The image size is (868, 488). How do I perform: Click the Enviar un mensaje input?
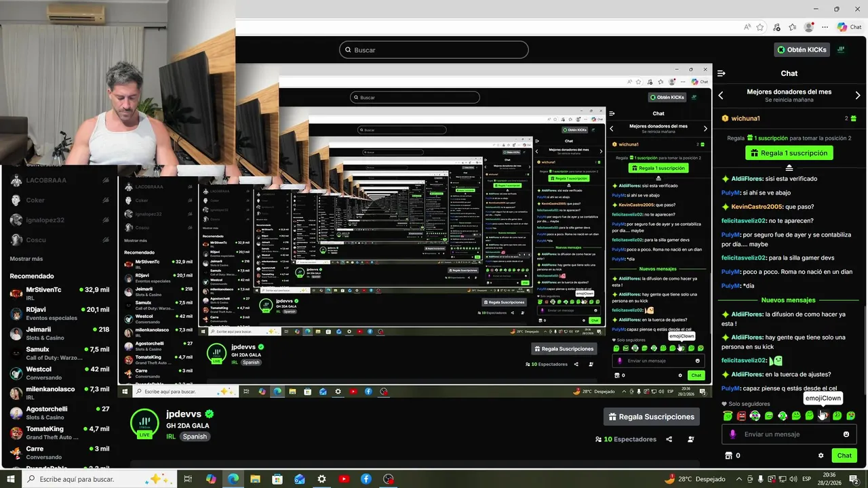[789, 434]
